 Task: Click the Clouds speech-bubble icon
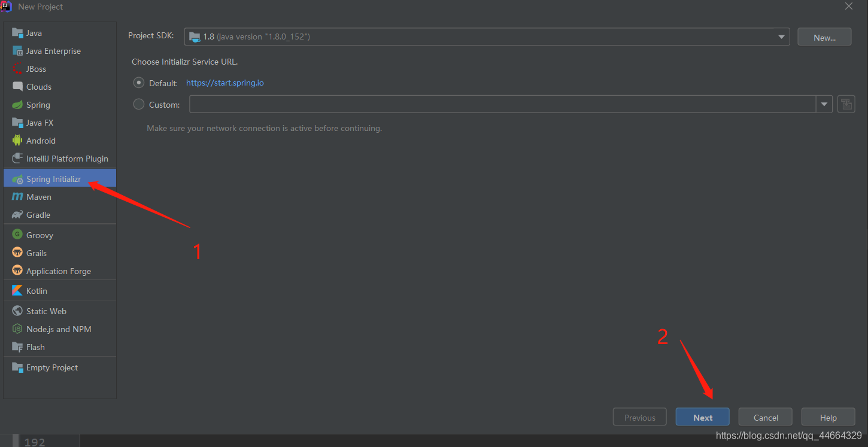coord(17,87)
